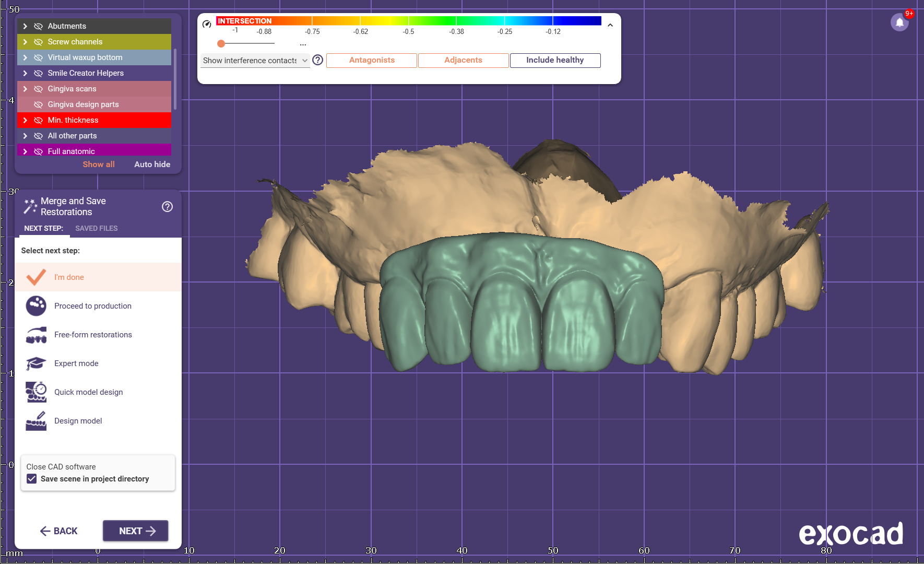Click the intersection gauge icon
The width and height of the screenshot is (924, 564).
click(x=207, y=24)
